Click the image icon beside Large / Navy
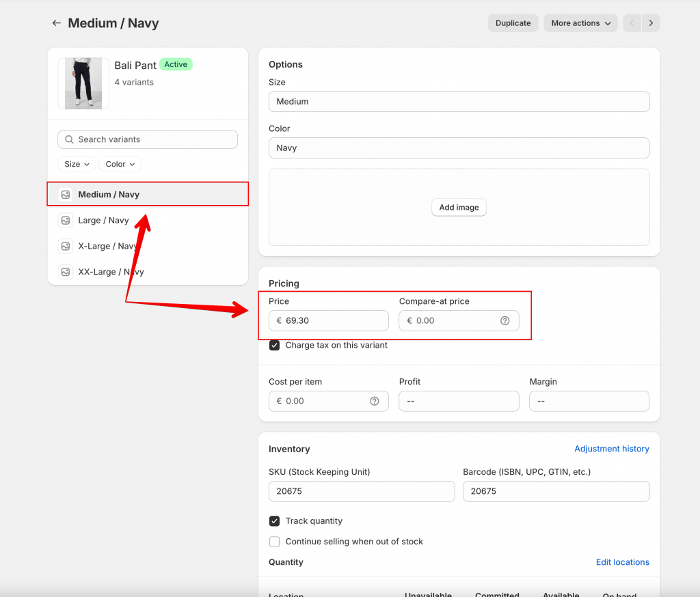 coord(66,221)
